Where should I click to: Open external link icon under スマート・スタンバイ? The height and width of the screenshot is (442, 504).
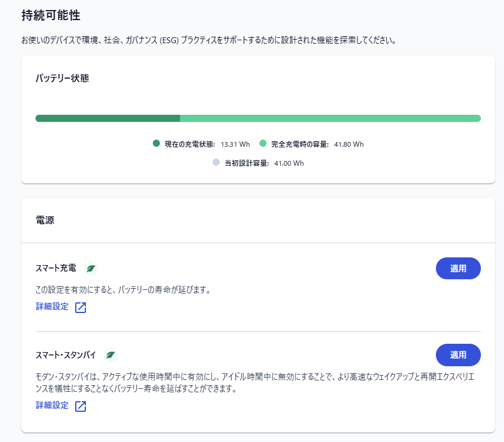81,406
